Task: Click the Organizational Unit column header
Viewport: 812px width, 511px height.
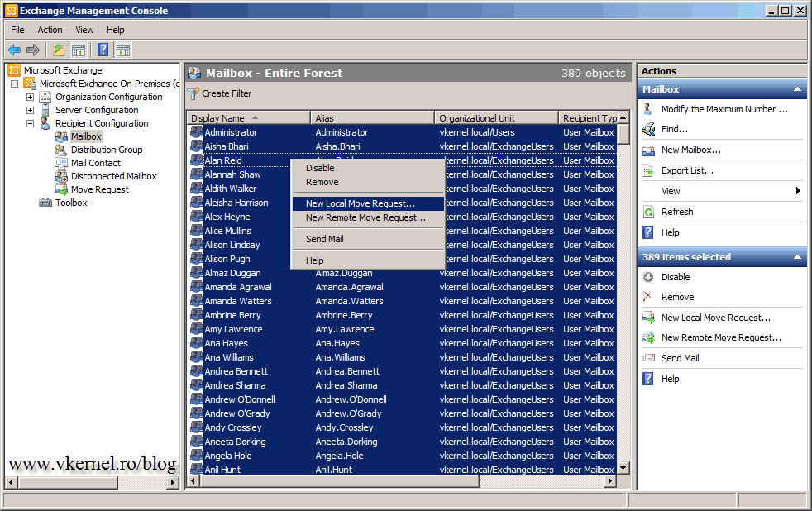Action: (x=496, y=118)
